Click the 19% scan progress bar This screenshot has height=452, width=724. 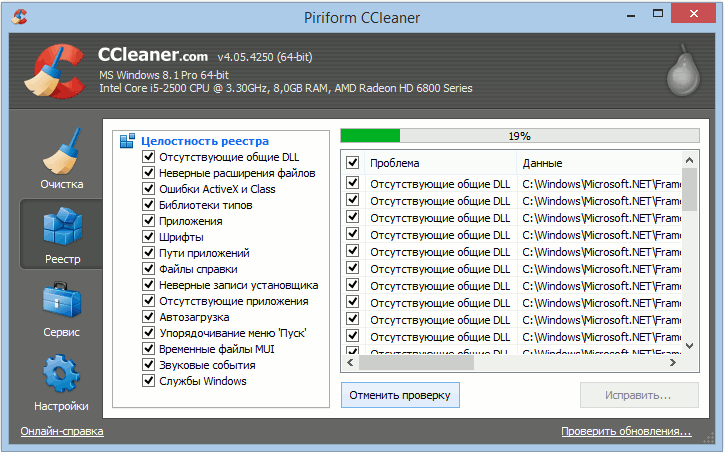pyautogui.click(x=520, y=136)
